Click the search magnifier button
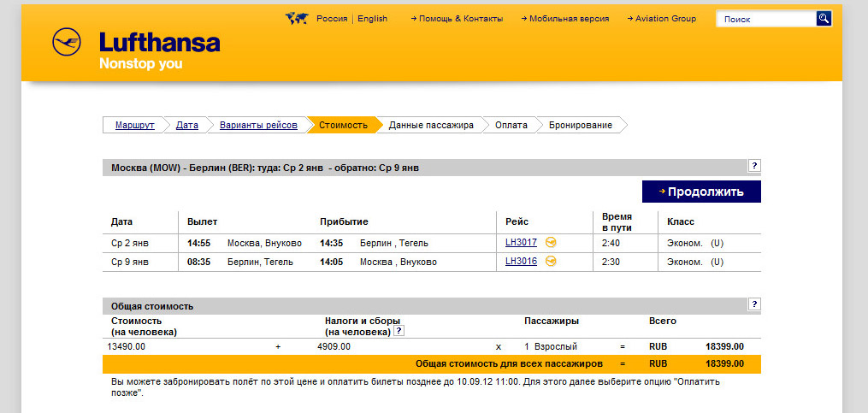Viewport: 868px width, 413px height. 824,19
